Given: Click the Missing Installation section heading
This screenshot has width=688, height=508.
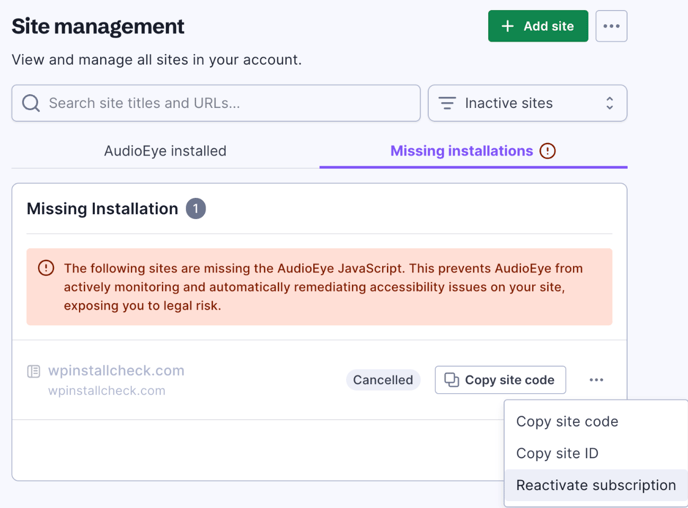Looking at the screenshot, I should [103, 209].
